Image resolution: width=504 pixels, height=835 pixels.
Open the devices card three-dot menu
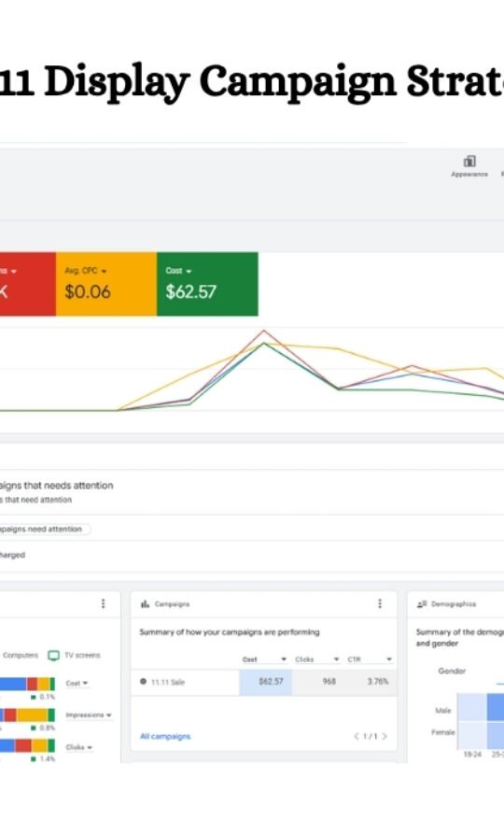pyautogui.click(x=104, y=603)
